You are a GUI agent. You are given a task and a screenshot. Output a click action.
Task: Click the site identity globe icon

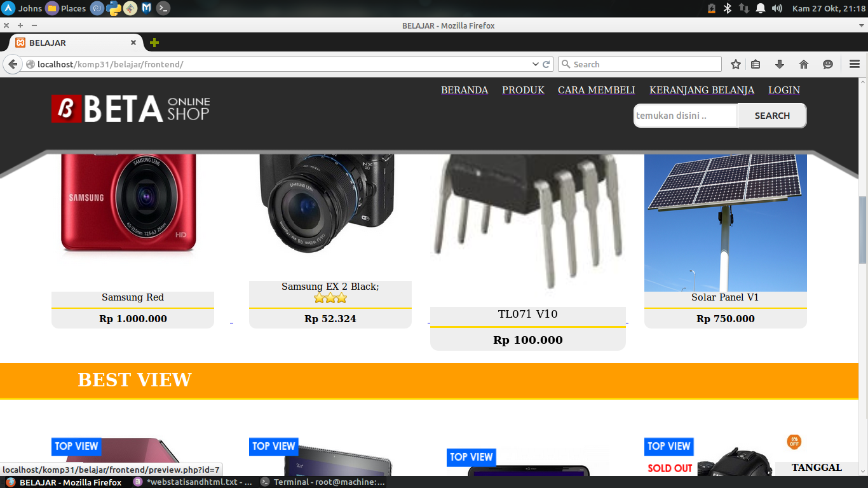point(30,64)
